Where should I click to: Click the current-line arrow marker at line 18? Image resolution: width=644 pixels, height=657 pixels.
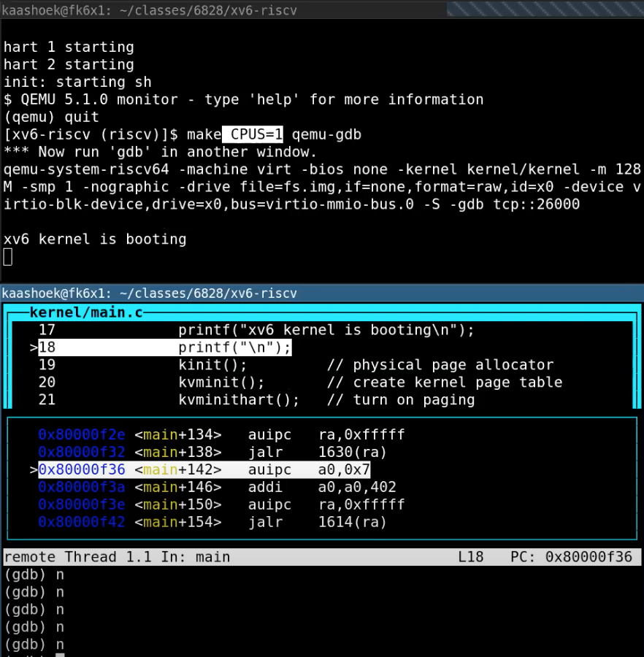coord(34,347)
